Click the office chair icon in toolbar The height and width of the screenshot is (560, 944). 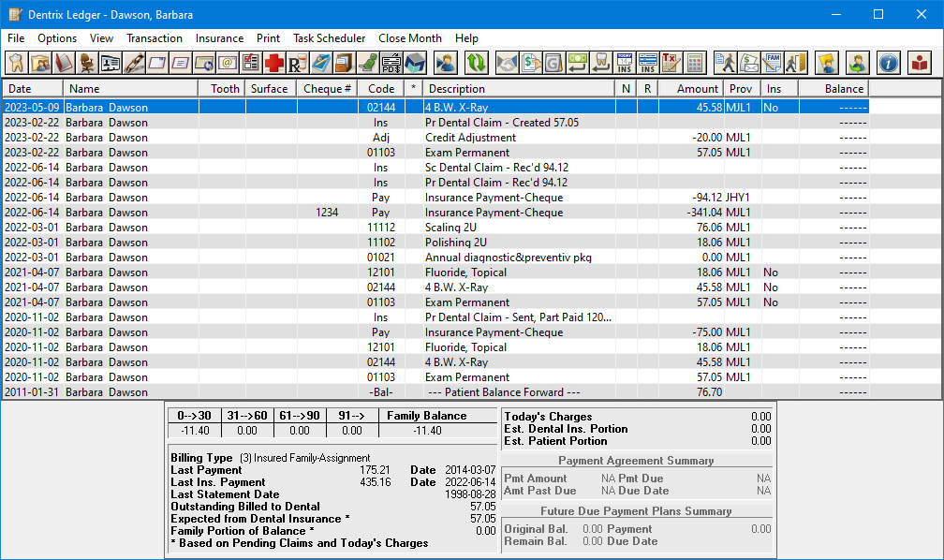87,63
